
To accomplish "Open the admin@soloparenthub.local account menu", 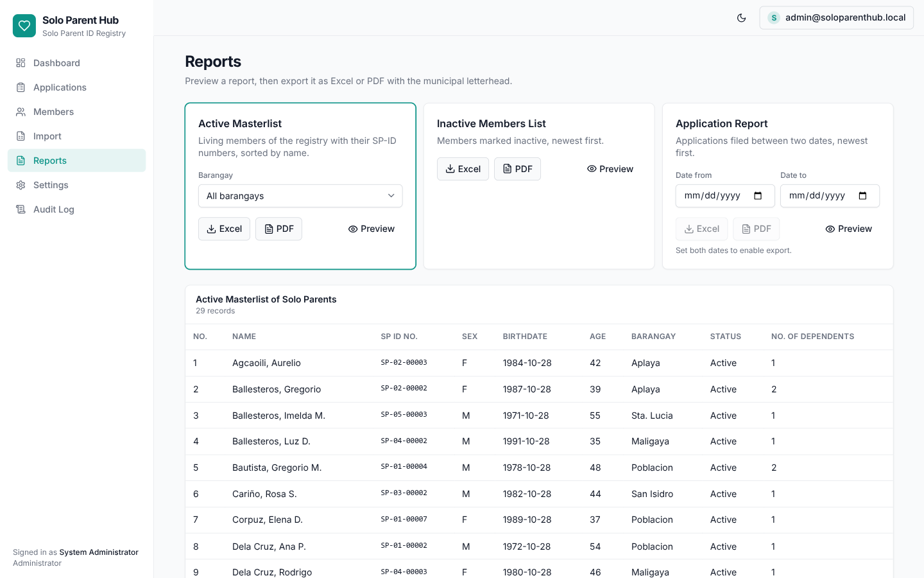I will (836, 18).
